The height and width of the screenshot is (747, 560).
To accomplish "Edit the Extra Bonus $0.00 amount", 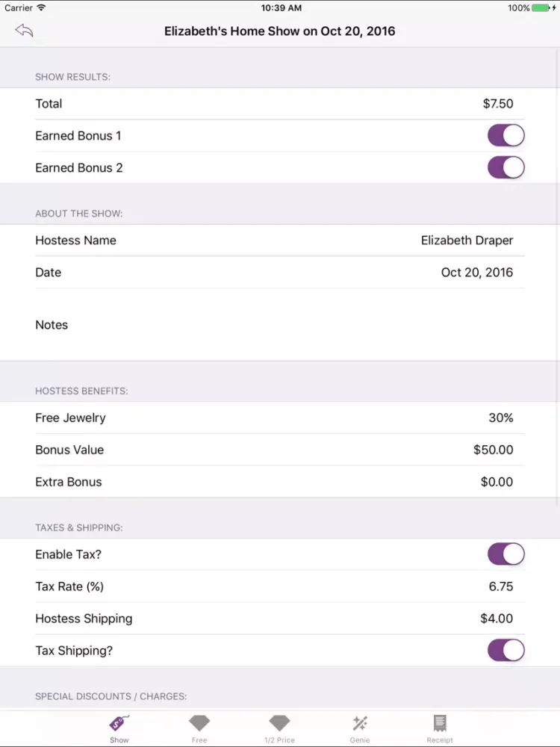I will (x=497, y=482).
